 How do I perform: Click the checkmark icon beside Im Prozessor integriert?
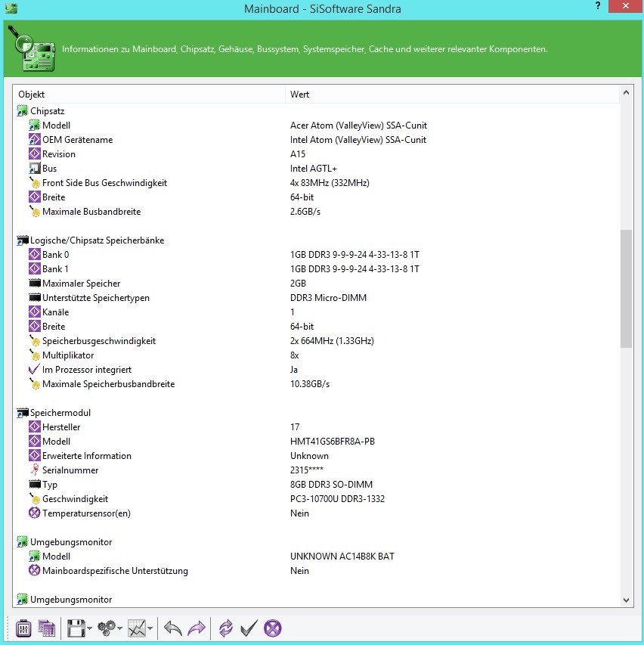35,370
